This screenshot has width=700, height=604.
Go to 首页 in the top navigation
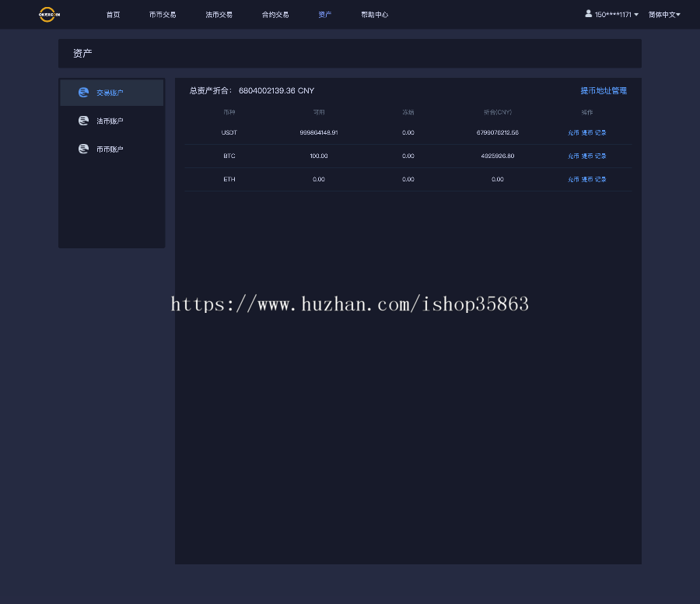[x=114, y=15]
